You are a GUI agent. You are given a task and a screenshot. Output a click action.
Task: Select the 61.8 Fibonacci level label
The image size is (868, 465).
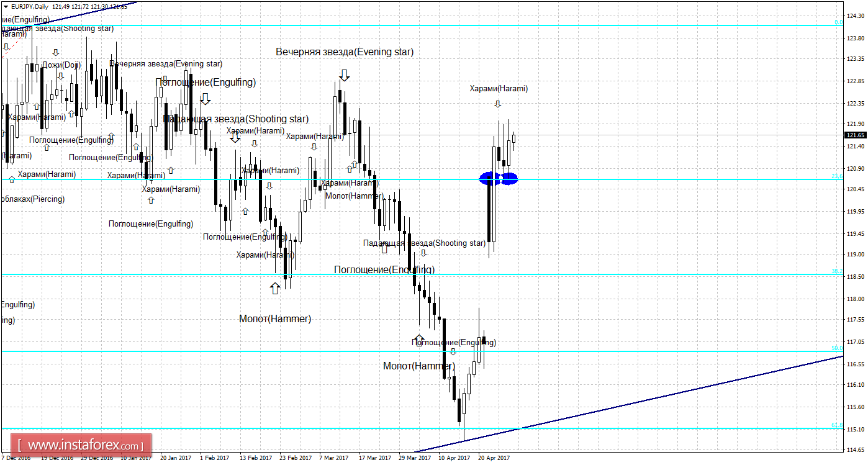(x=837, y=425)
